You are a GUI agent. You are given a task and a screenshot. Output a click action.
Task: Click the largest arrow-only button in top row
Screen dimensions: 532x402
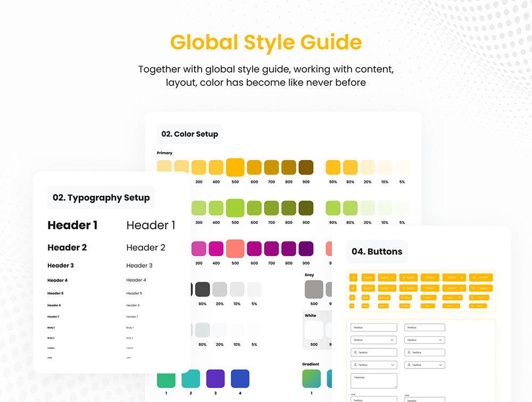click(353, 277)
